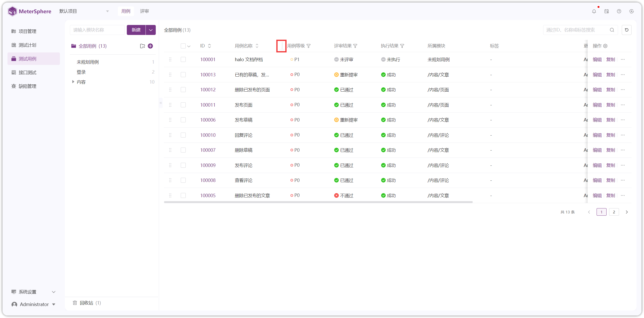This screenshot has width=644, height=318.
Task: Open 测试计划 in the sidebar
Action: click(33, 45)
